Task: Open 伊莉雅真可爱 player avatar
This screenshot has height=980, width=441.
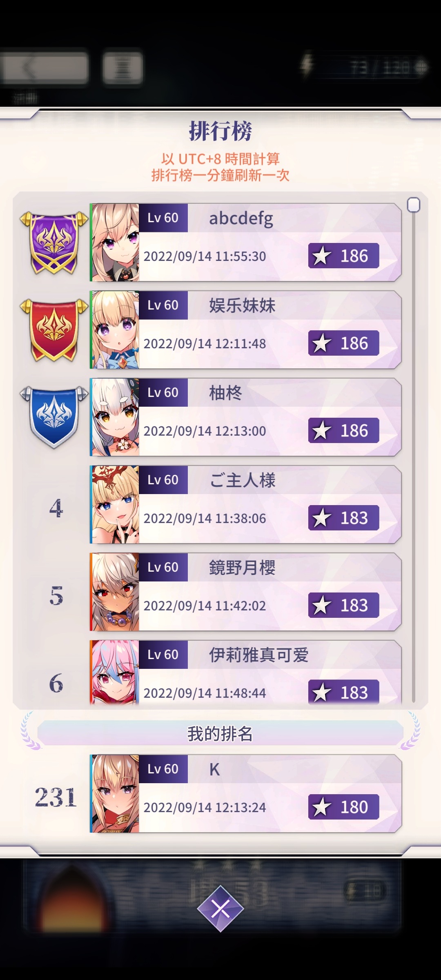Action: pos(116,672)
